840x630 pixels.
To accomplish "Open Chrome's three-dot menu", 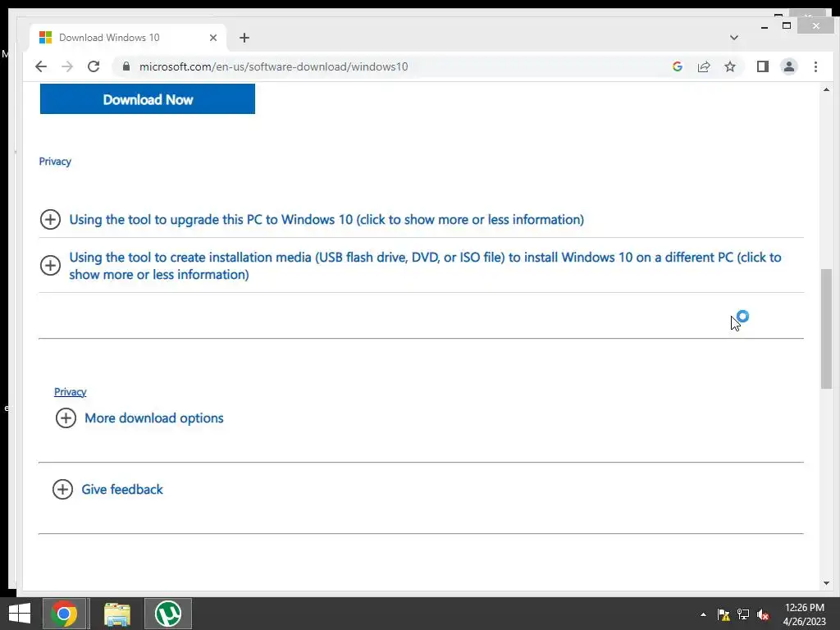I will 815,66.
